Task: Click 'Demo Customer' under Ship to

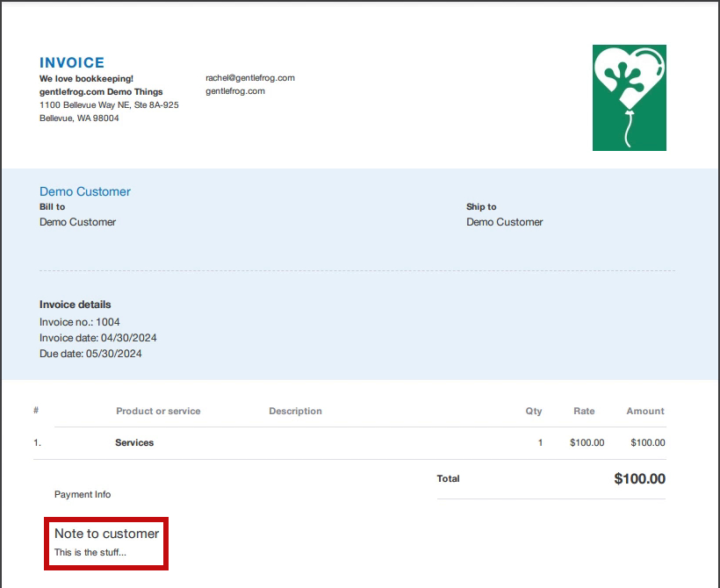Action: pyautogui.click(x=505, y=222)
